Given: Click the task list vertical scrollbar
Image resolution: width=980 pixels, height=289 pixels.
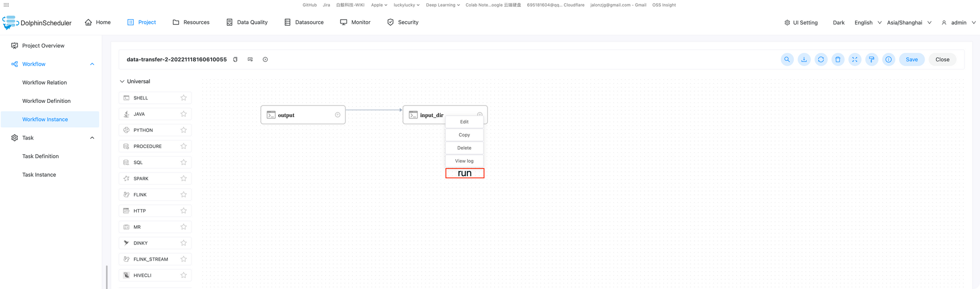Looking at the screenshot, I should 107,277.
